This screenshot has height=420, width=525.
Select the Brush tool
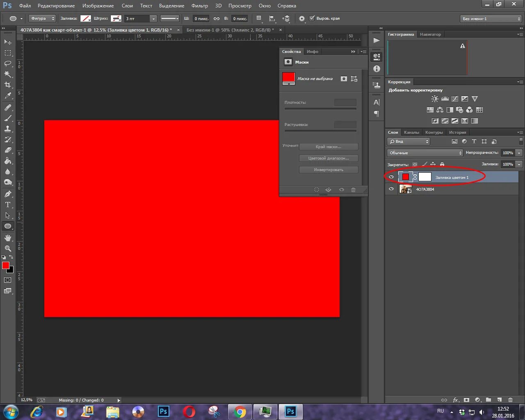pos(8,118)
